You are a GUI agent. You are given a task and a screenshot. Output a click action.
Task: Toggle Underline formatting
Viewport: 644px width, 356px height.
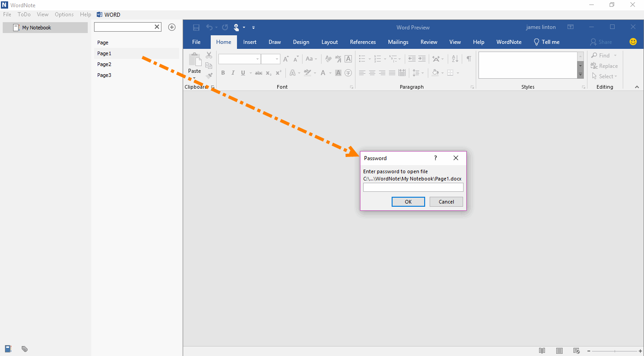point(243,73)
